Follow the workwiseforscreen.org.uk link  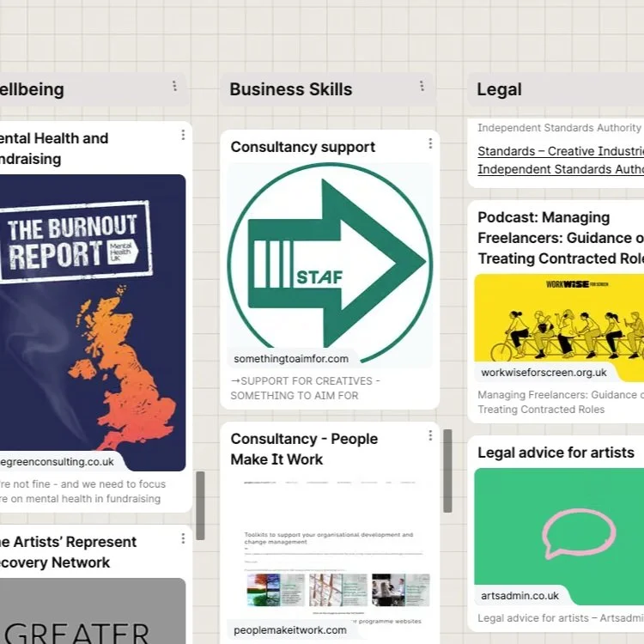544,373
